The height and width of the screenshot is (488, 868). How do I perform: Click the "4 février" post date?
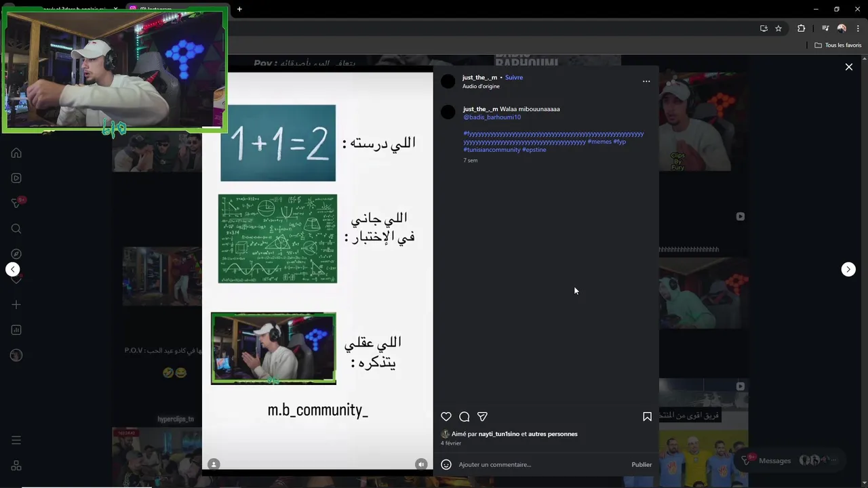[451, 443]
